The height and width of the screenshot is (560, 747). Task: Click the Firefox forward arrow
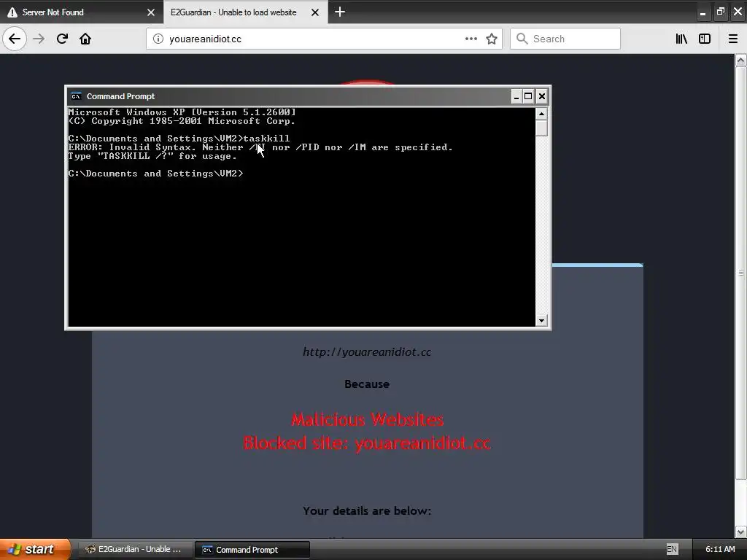[x=39, y=39]
